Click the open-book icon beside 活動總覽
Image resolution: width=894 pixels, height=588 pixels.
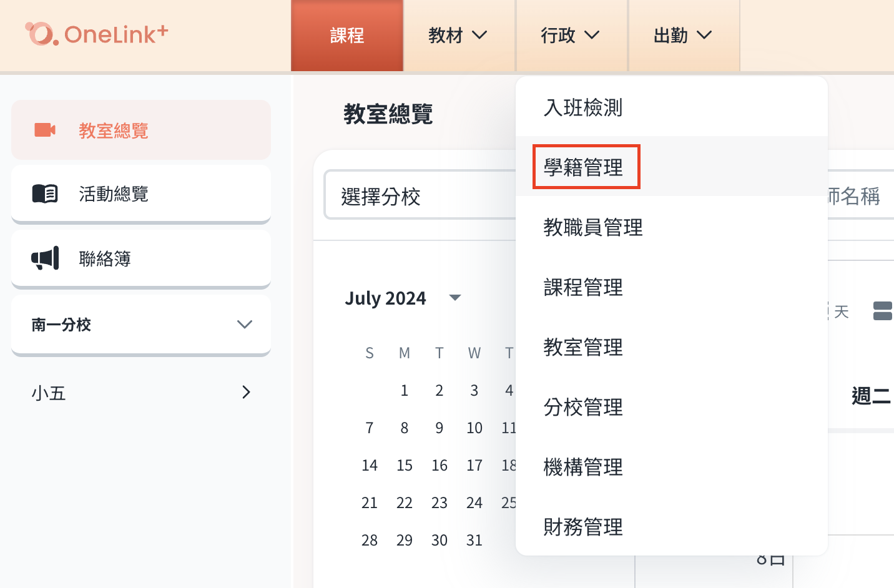[x=44, y=194]
